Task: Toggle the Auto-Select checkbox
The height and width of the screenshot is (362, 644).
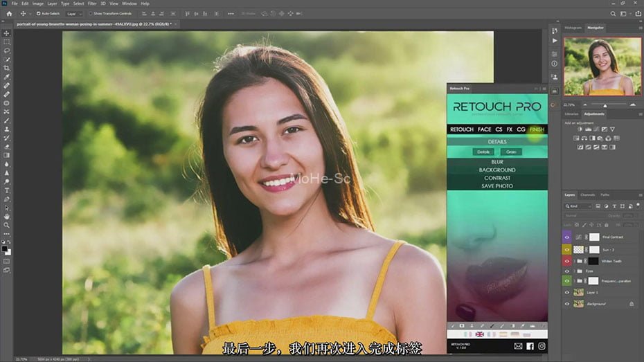Action: 38,13
